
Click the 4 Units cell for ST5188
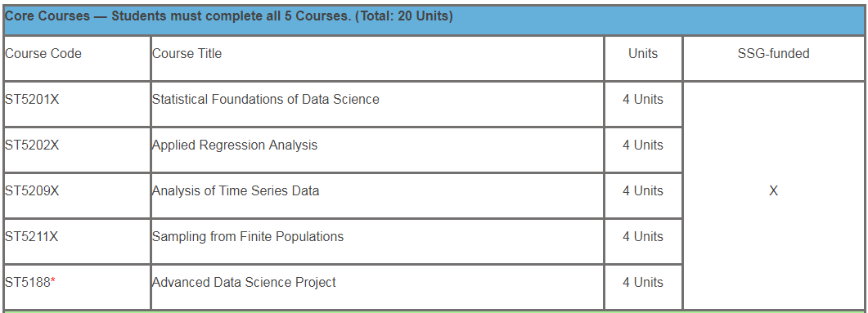(643, 287)
